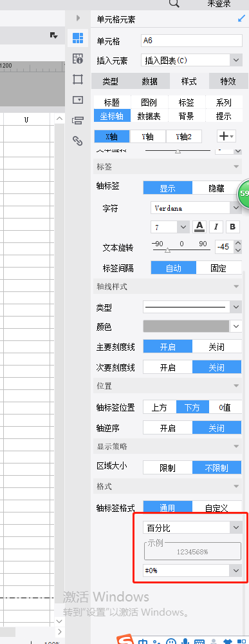Open the cell element panel icon
The width and height of the screenshot is (249, 644).
78,38
